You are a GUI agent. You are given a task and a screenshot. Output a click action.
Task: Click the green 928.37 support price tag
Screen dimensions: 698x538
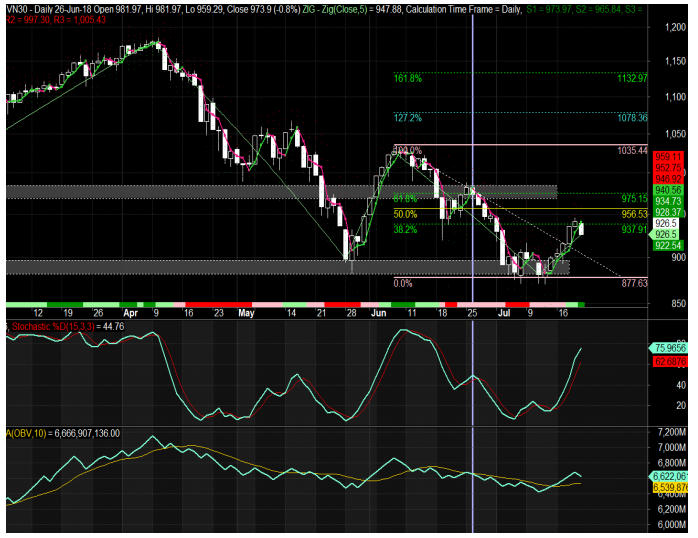pos(668,212)
